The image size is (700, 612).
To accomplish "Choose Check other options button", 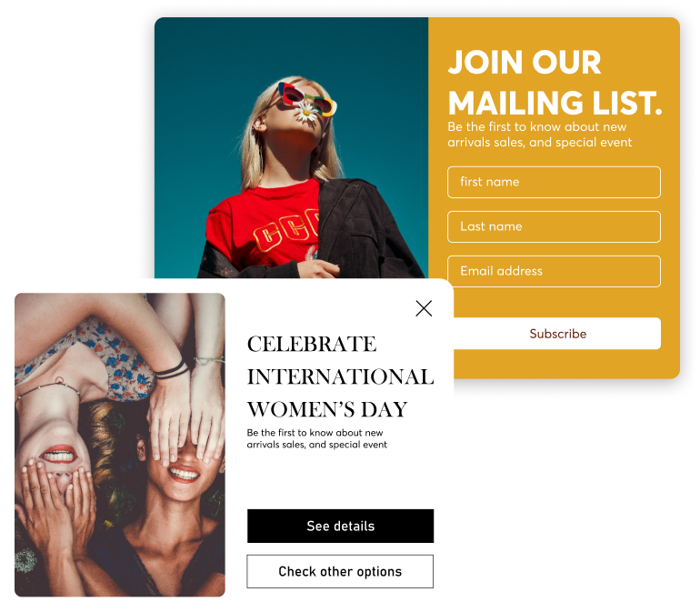I will coord(340,571).
